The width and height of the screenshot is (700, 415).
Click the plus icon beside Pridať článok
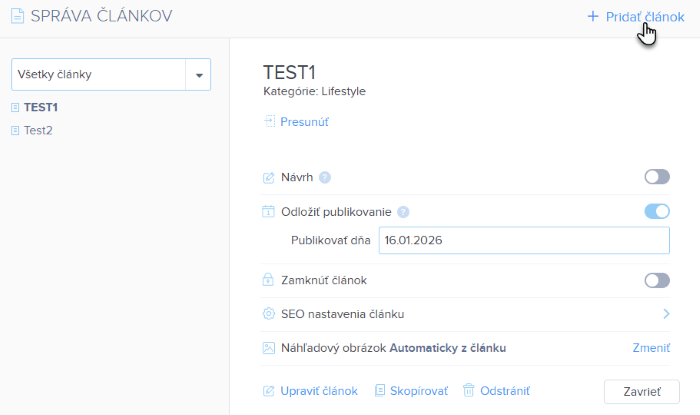coord(592,17)
